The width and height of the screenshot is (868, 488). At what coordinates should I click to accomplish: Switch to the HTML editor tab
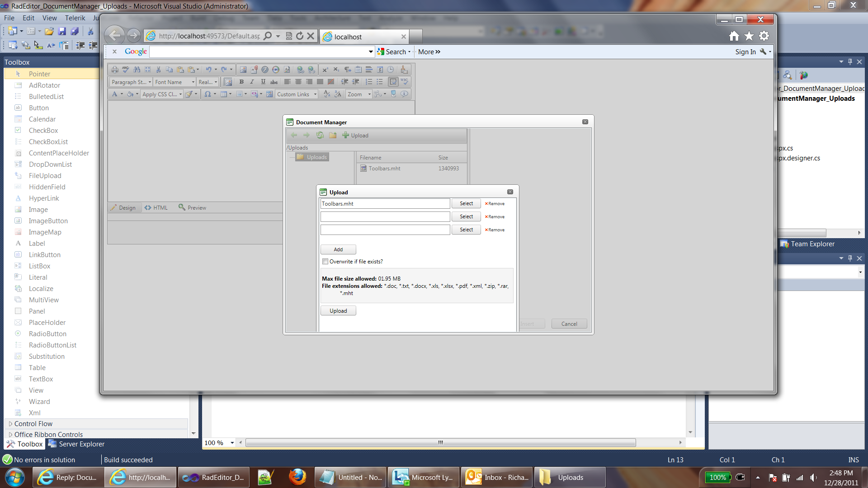pos(156,208)
